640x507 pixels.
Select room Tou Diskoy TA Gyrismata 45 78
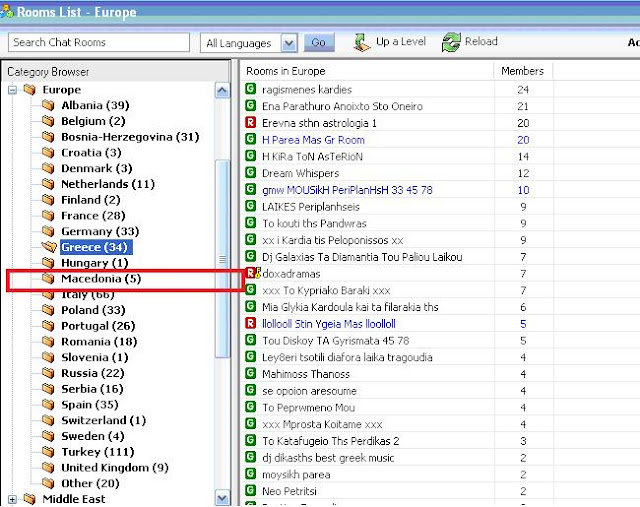336,341
